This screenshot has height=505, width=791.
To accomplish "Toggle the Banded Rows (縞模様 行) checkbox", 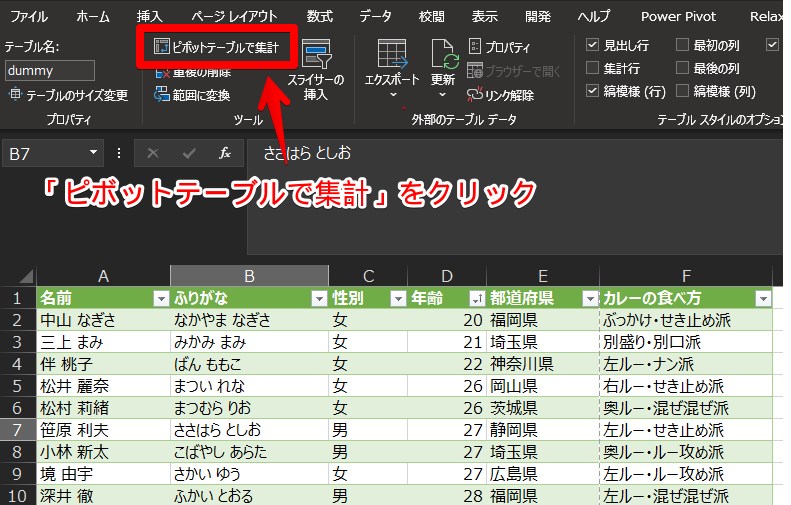I will [592, 92].
